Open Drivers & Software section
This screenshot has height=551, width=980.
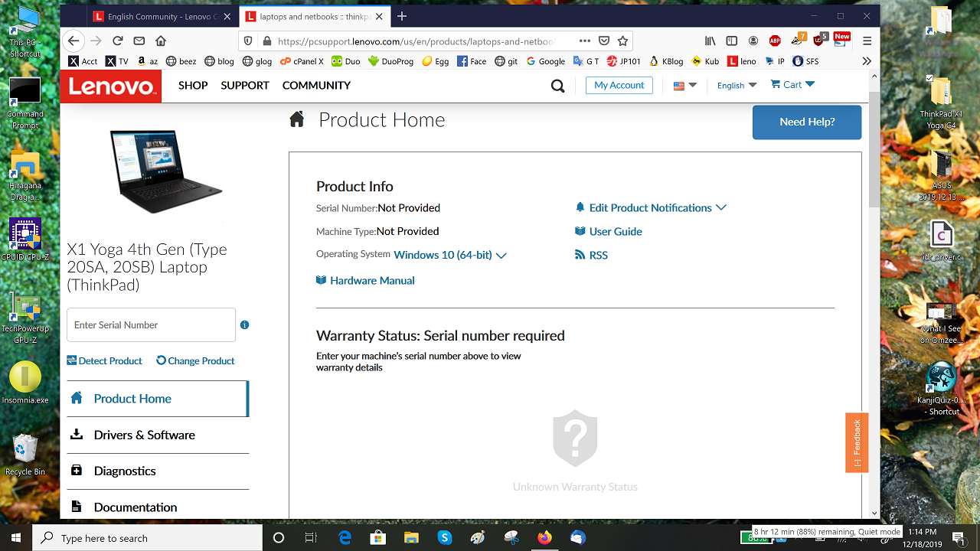tap(158, 435)
